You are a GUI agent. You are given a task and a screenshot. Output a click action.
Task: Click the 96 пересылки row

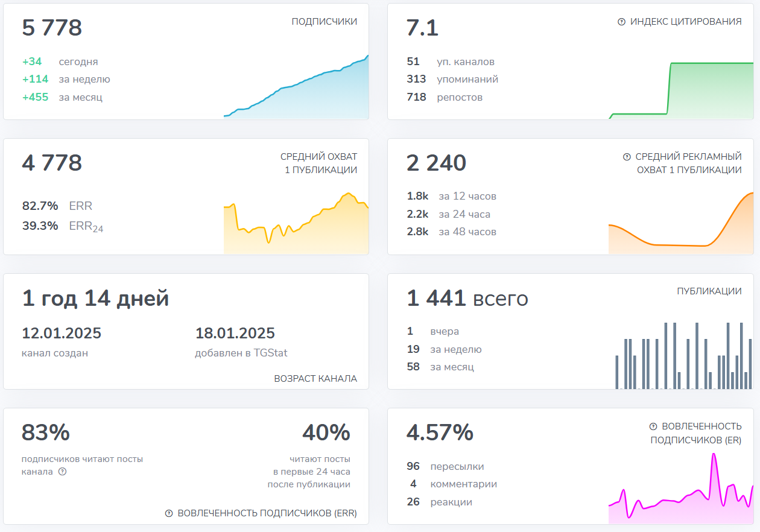(x=445, y=466)
